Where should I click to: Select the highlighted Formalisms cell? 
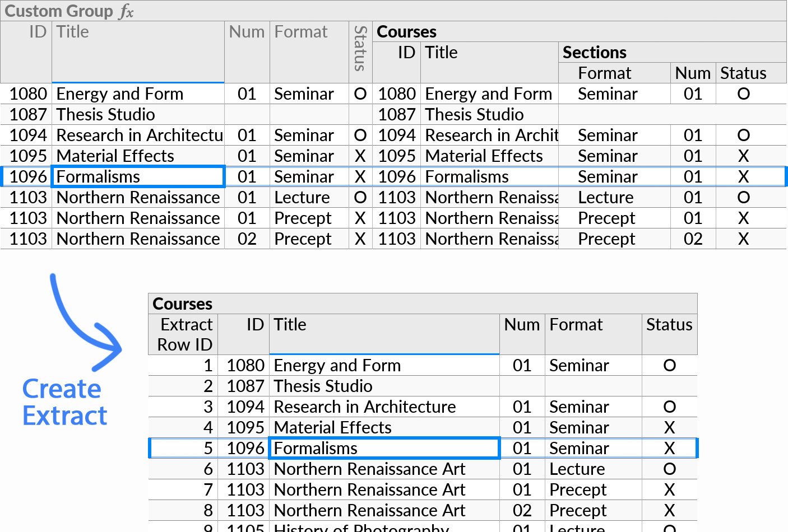tap(137, 176)
